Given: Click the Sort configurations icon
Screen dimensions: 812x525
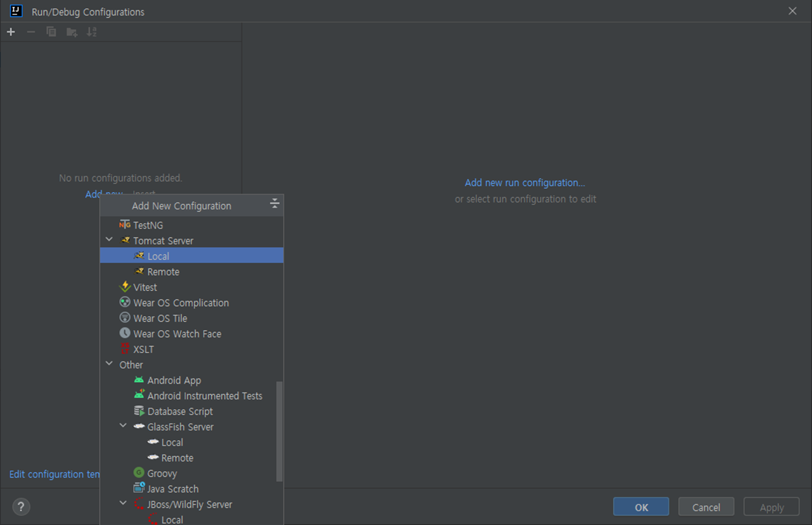Looking at the screenshot, I should (92, 32).
